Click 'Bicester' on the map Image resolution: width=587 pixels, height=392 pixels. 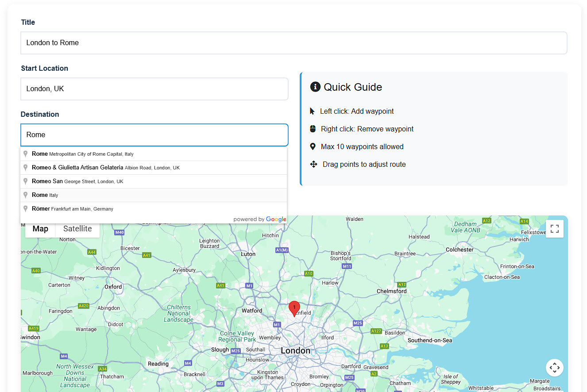point(130,248)
